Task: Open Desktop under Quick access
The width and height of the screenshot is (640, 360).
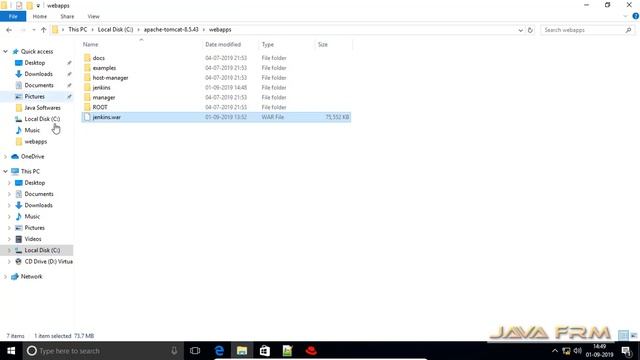Action: (35, 63)
